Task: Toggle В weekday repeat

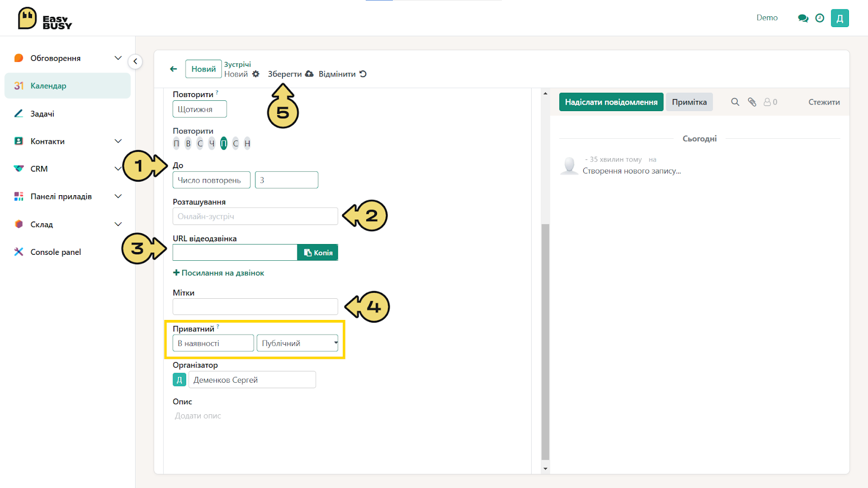Action: [188, 143]
